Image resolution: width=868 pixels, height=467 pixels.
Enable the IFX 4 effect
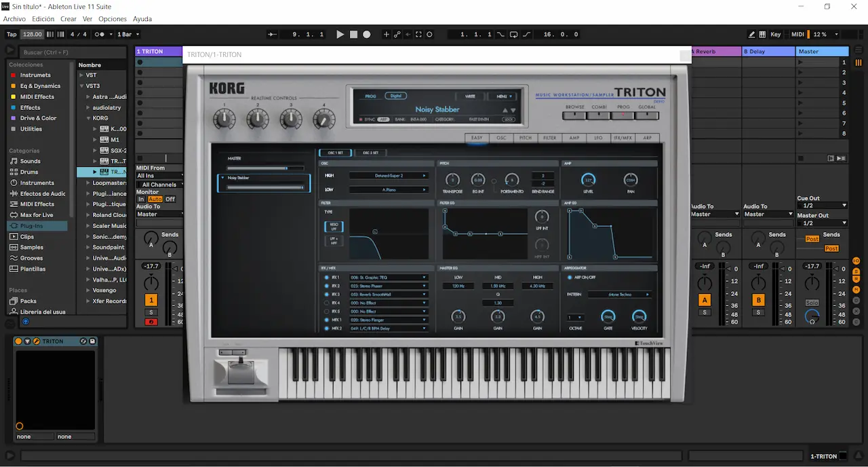(327, 303)
